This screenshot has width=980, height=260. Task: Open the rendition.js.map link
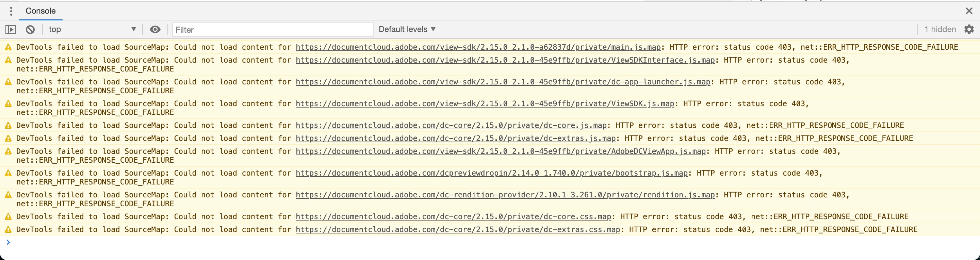(505, 195)
